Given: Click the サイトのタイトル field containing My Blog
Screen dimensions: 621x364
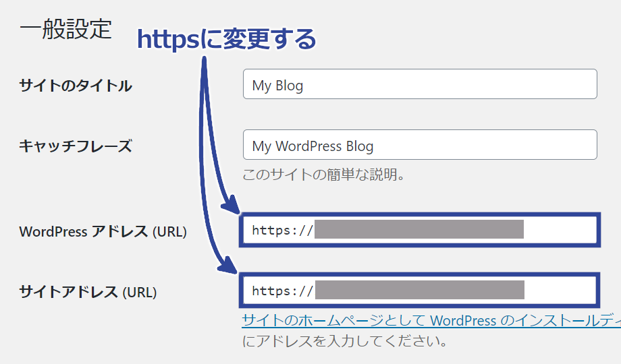Looking at the screenshot, I should (420, 84).
